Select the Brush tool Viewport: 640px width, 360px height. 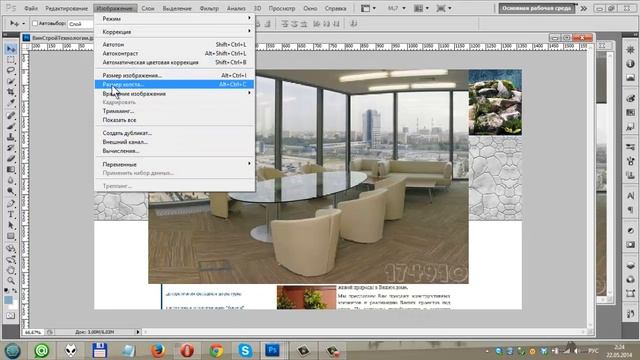pyautogui.click(x=11, y=126)
